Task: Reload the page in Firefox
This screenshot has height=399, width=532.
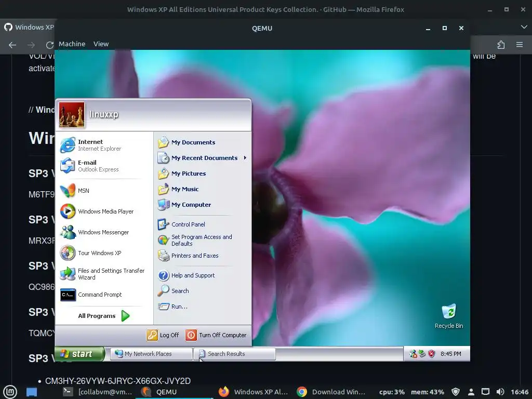Action: pyautogui.click(x=50, y=45)
